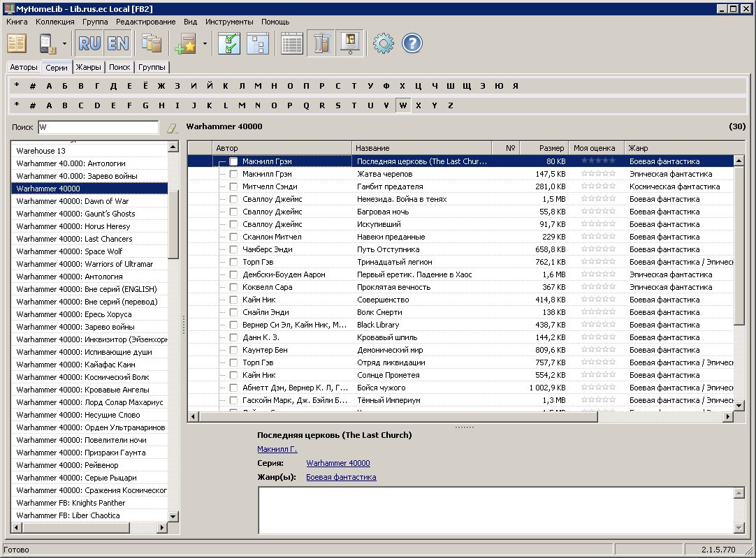Select the checkbox for Тринадцатый легион
This screenshot has height=558, width=756.
click(233, 262)
